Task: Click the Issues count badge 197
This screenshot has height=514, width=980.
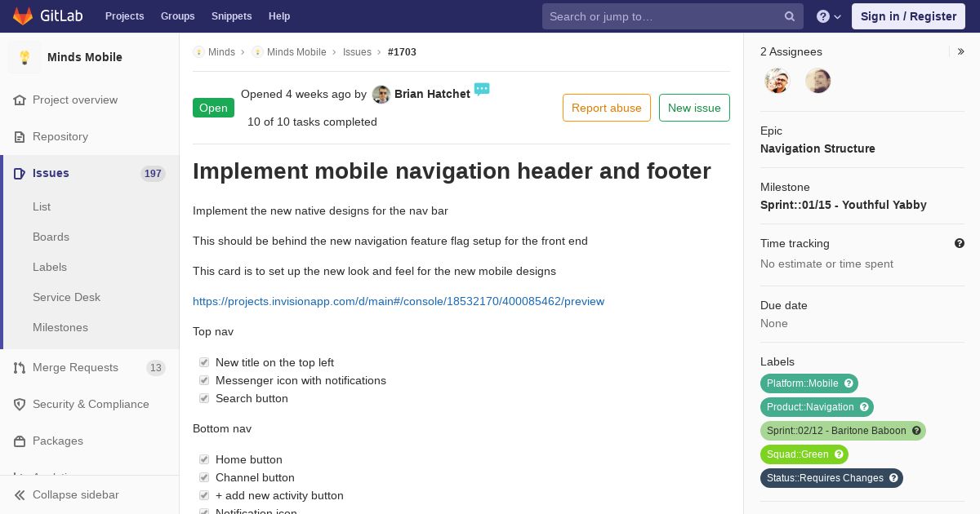Action: click(x=153, y=174)
